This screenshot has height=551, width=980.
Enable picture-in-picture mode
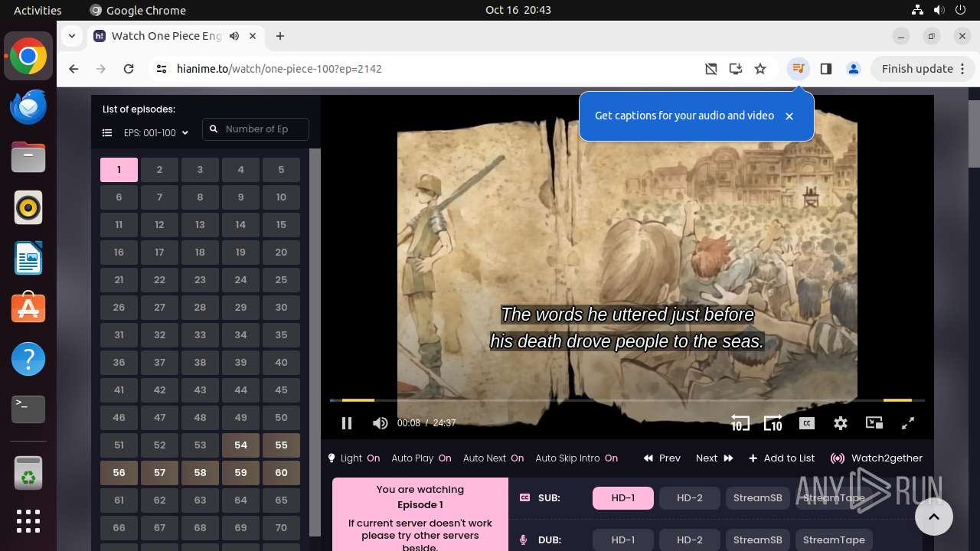pos(874,423)
